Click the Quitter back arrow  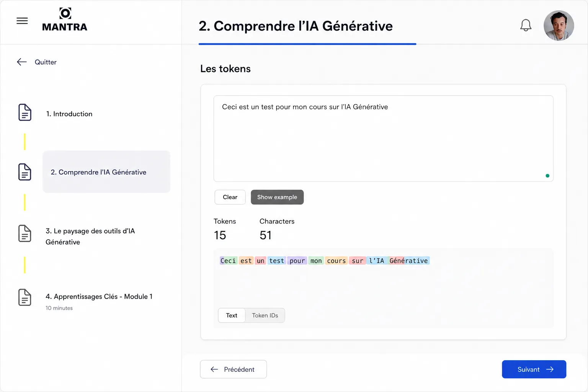click(22, 62)
